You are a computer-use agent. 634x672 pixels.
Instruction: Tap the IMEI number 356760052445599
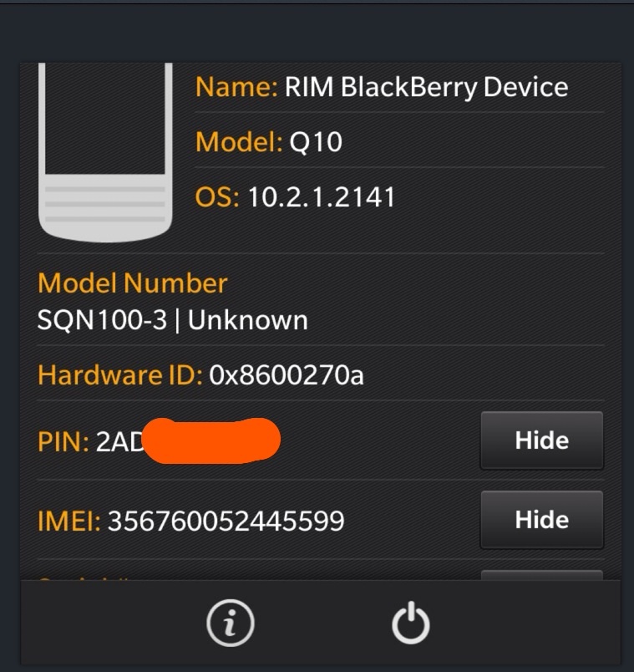point(226,522)
